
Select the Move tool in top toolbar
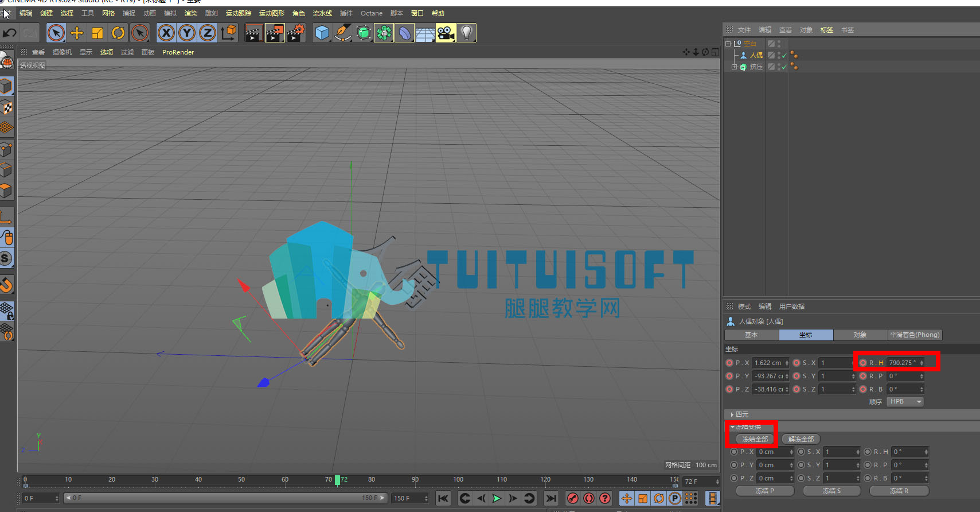pos(77,33)
